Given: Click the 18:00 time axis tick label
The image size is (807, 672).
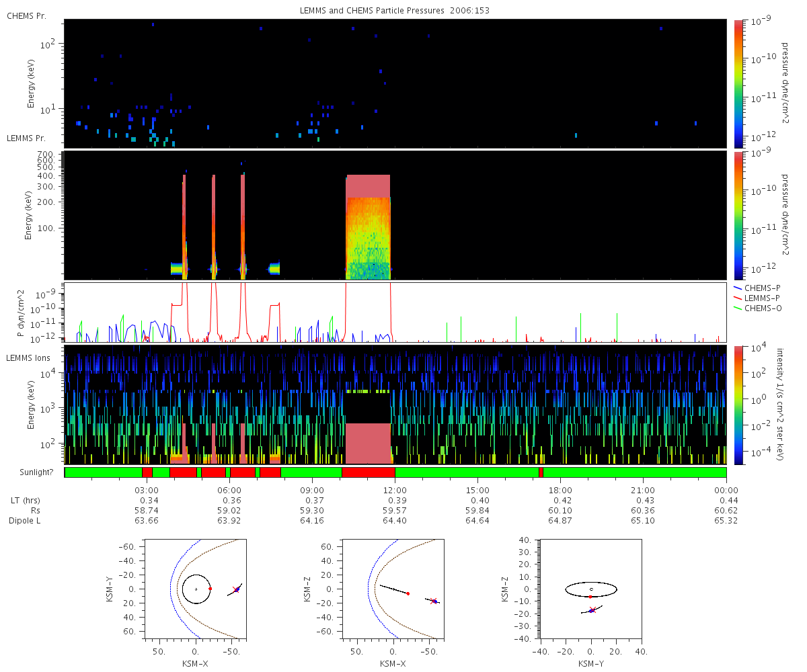Looking at the screenshot, I should [x=560, y=490].
